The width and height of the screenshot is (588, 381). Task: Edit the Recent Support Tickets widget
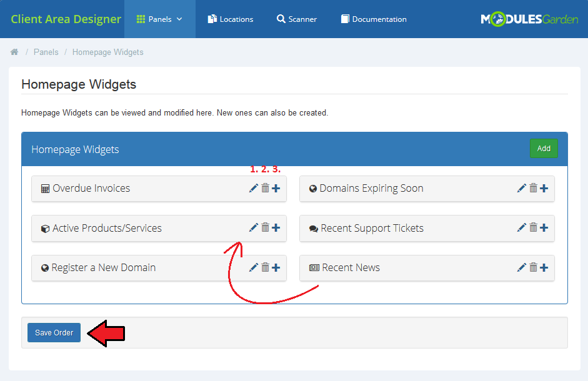click(522, 227)
